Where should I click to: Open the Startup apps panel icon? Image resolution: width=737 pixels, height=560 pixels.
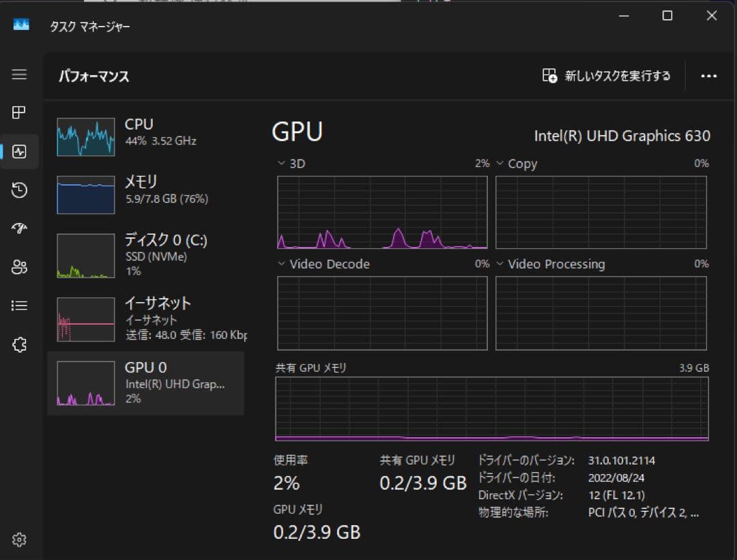coord(19,229)
